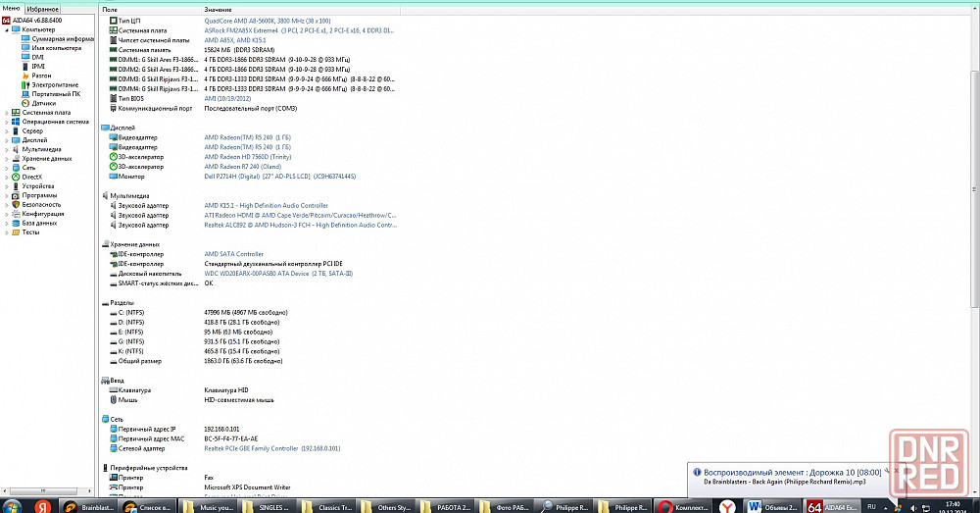Collapse the Компьютер tree node
The height and width of the screenshot is (513, 980).
[x=7, y=30]
